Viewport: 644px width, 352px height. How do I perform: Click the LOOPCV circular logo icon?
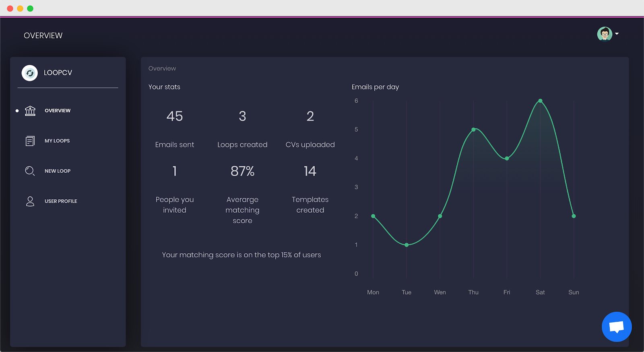30,73
